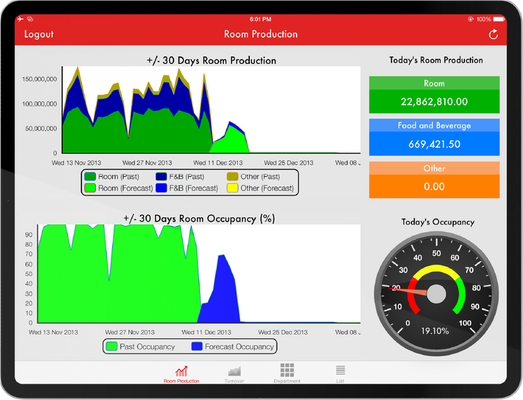The width and height of the screenshot is (523, 400).
Task: Tap Today's Occupancy gauge dial
Action: [436, 294]
